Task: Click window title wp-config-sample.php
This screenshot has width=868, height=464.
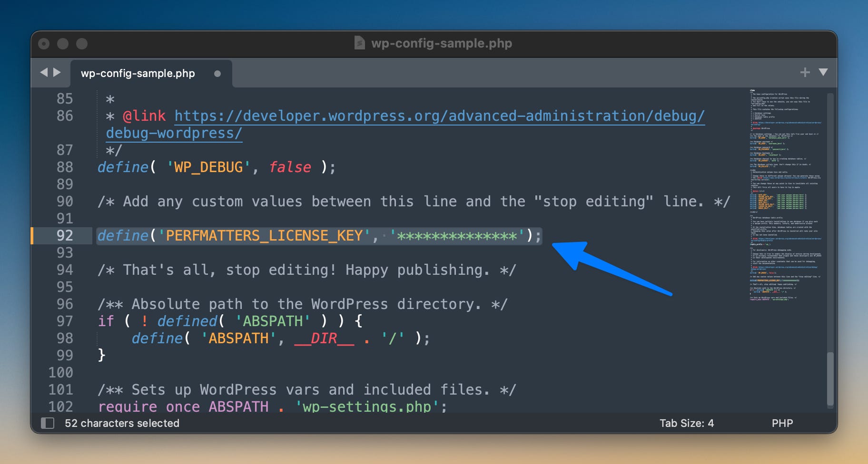Action: [442, 43]
